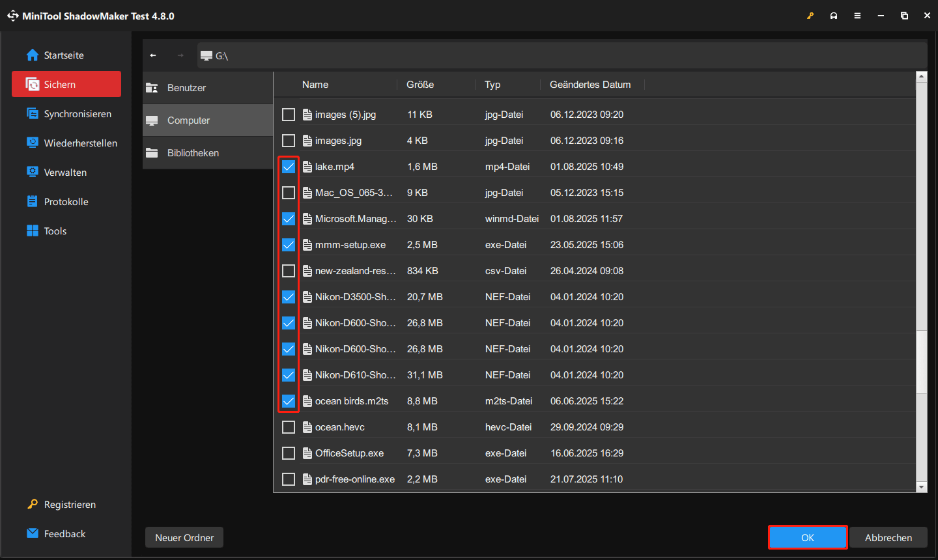Screen dimensions: 938x560
Task: Open the hamburger menu icon
Action: tap(857, 16)
